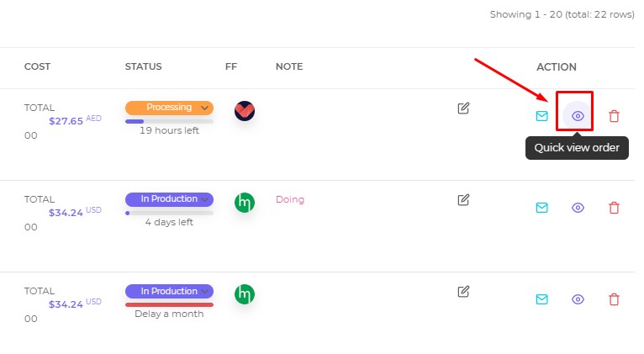Expand the Processing status dropdown
The image size is (644, 354).
click(x=169, y=108)
